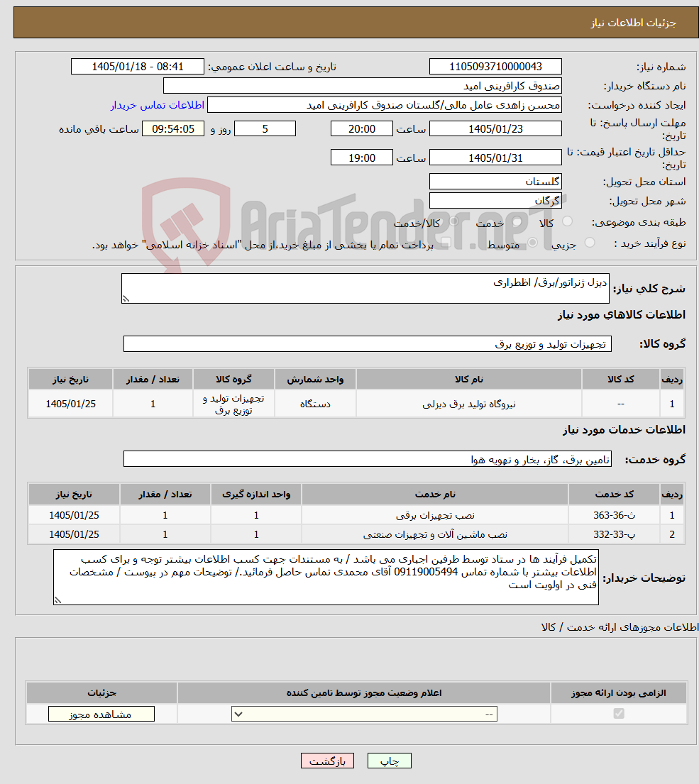
Task: Click the نیروگاه تولید برق دیزلی cell
Action: coord(468,404)
